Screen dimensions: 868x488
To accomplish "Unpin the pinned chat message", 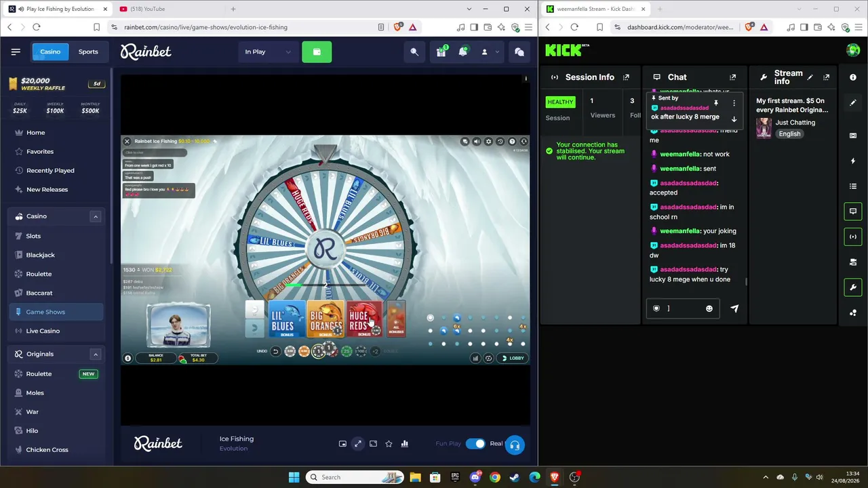I will pos(716,103).
